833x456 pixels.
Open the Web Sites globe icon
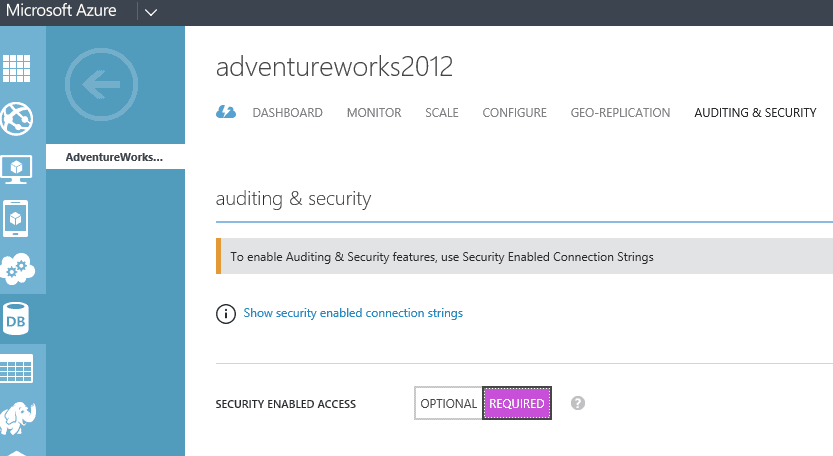(x=16, y=119)
